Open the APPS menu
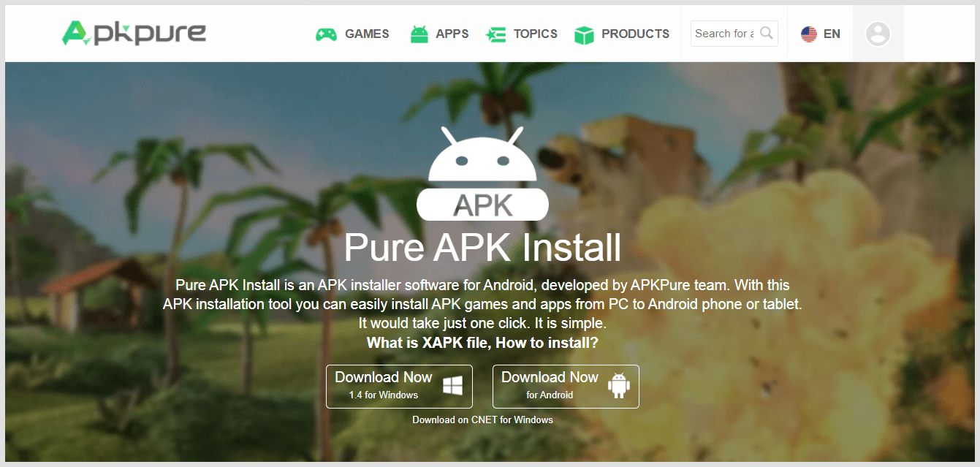 pyautogui.click(x=452, y=34)
